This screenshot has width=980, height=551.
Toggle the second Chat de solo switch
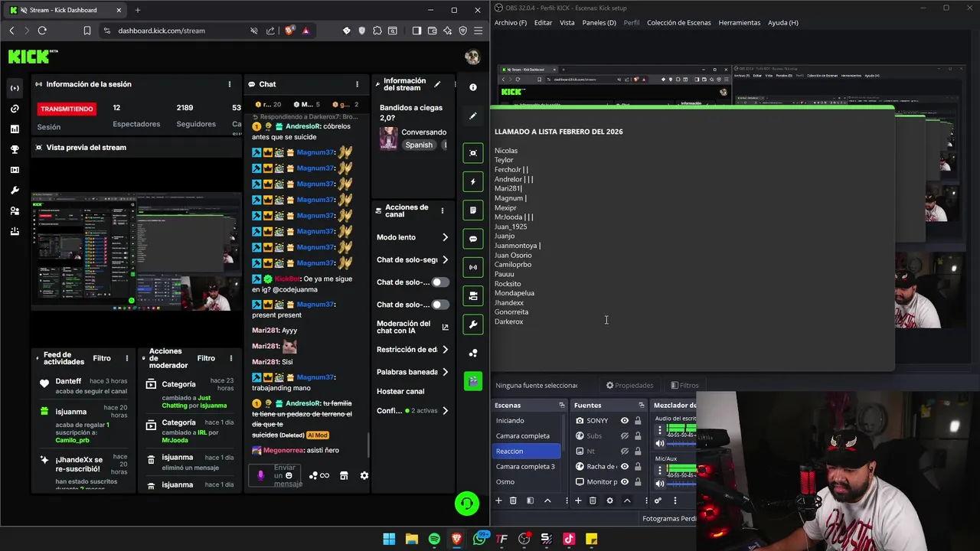(439, 305)
